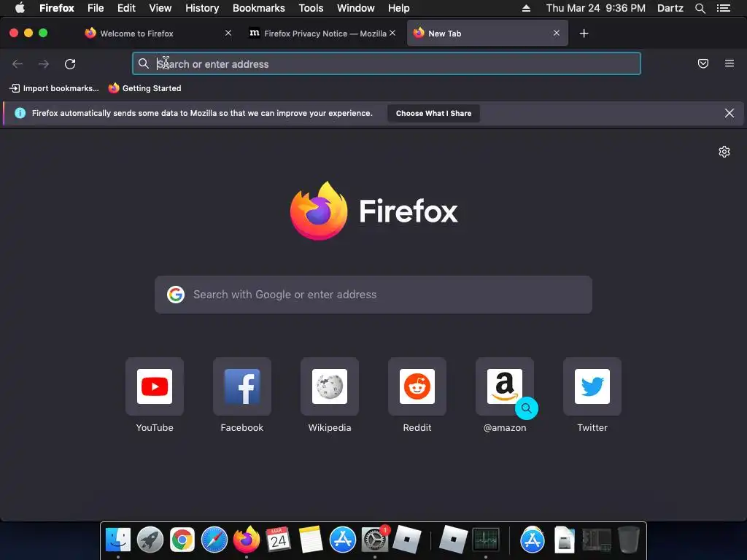
Task: Go back using the back arrow
Action: point(18,64)
